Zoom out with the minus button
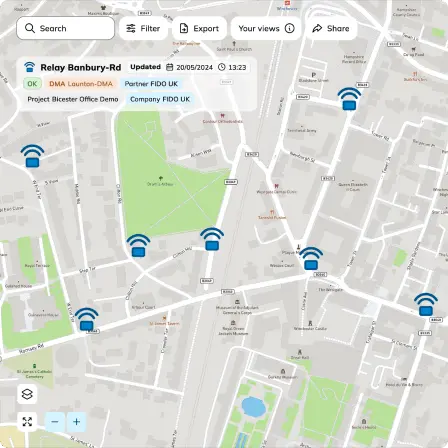This screenshot has width=448, height=448. click(55, 422)
